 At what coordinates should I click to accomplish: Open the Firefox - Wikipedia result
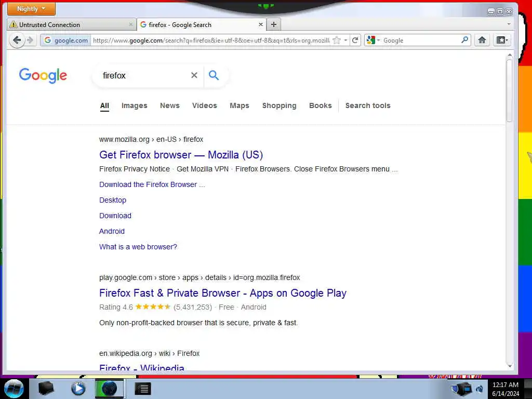pos(142,367)
